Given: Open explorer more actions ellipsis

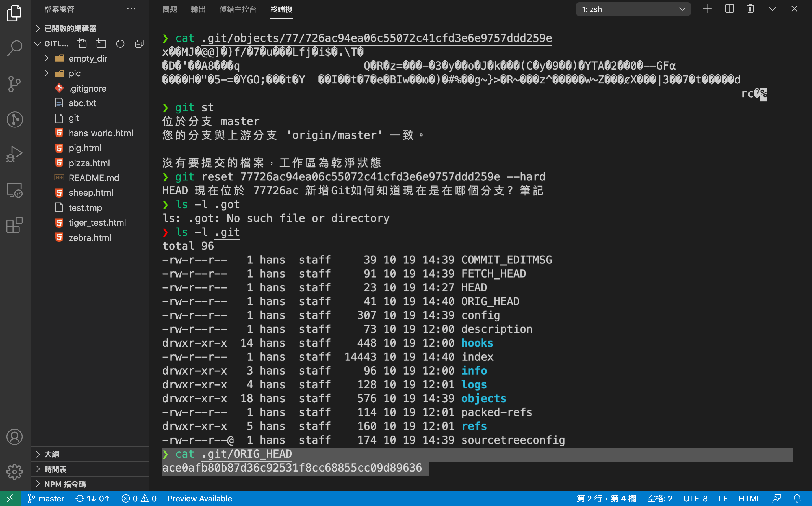Looking at the screenshot, I should click(x=131, y=9).
